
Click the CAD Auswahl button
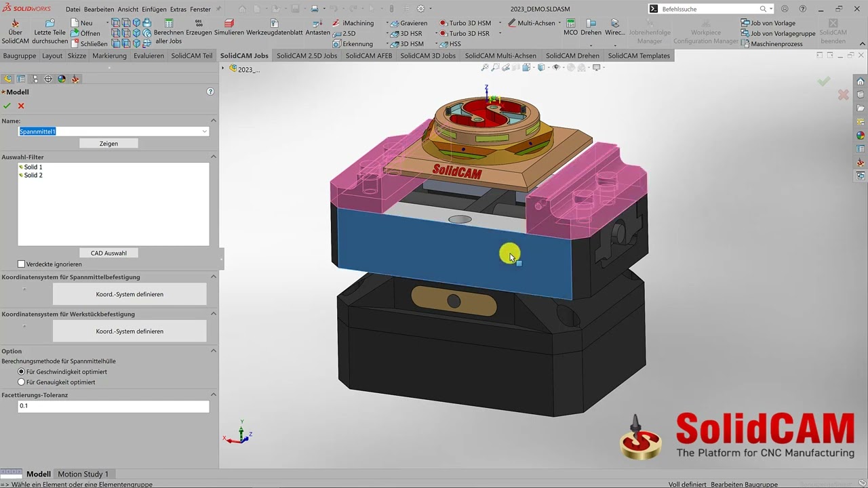(108, 253)
